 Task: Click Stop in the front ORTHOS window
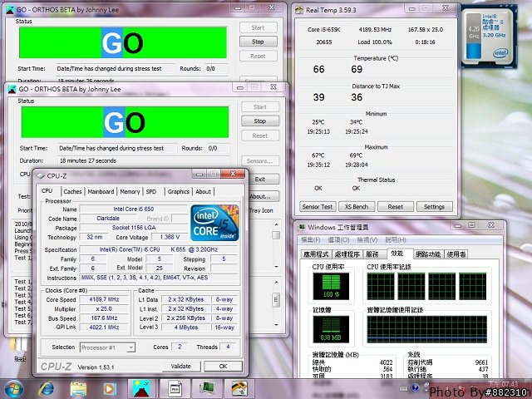(x=260, y=121)
